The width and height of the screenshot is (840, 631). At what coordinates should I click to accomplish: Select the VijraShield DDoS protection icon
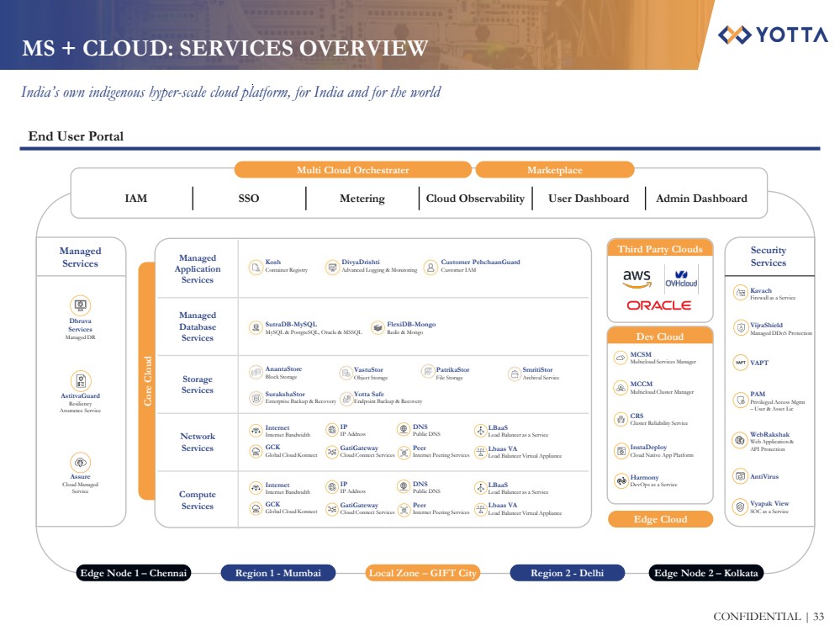coord(740,328)
